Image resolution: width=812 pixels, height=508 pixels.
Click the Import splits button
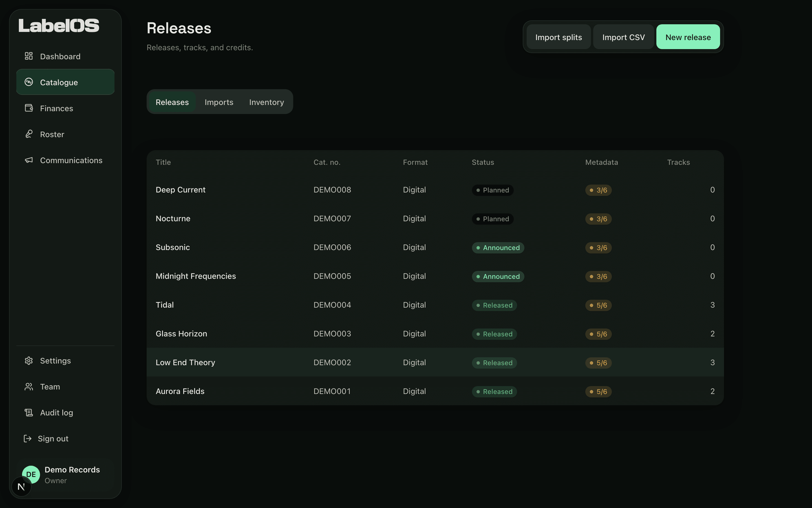coord(558,37)
